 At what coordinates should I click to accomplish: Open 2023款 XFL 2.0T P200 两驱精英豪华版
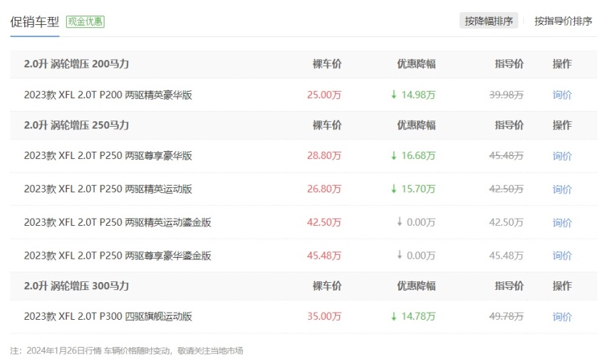pyautogui.click(x=108, y=95)
